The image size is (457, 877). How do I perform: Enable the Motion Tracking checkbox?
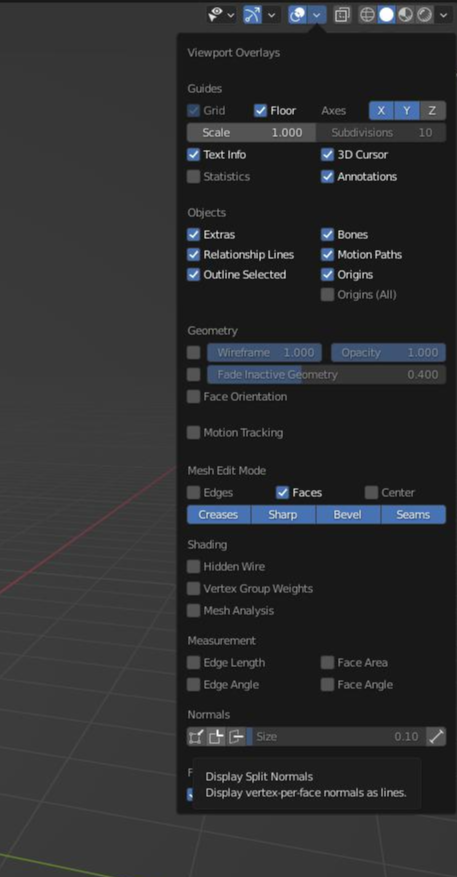[x=194, y=432]
